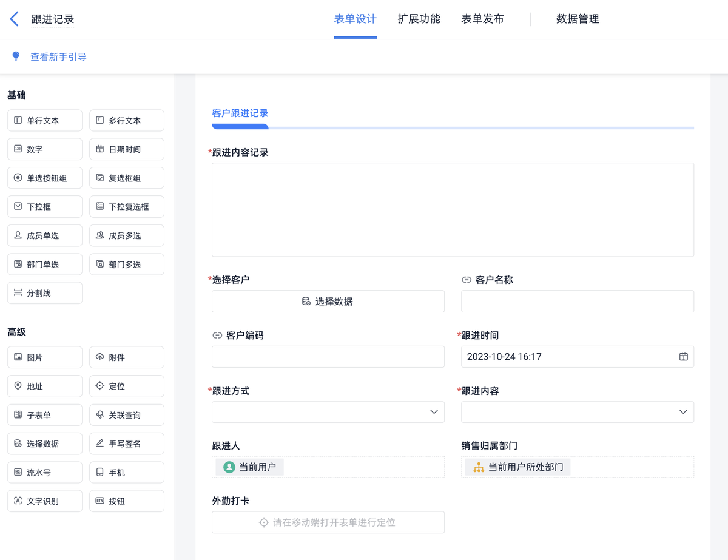Click the lightbulb icon for 查看新手引导

(16, 56)
